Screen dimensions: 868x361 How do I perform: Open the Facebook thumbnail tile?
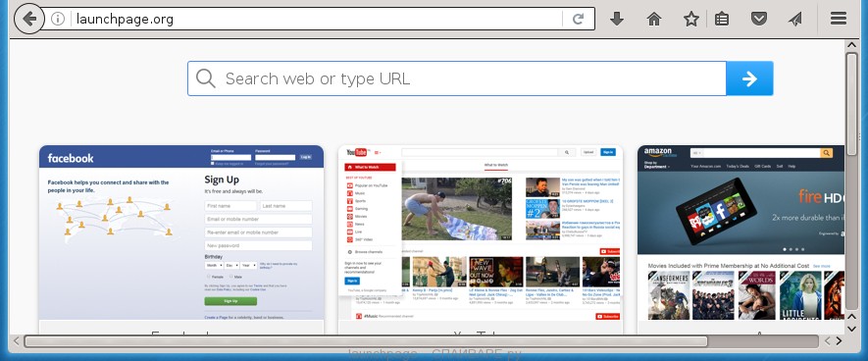(181, 239)
